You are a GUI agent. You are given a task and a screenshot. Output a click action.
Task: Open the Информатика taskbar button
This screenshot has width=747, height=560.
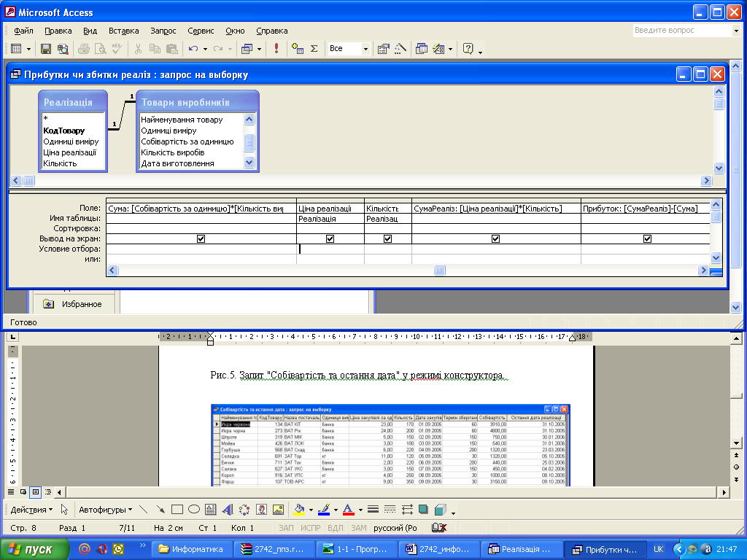coord(192,549)
